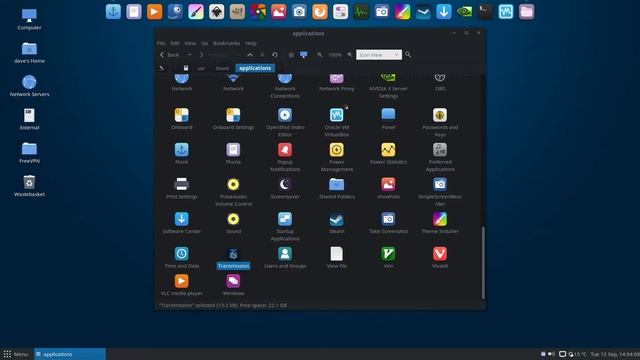The width and height of the screenshot is (640, 360).
Task: Expand the Back history dropdown arrow
Action: [189, 55]
